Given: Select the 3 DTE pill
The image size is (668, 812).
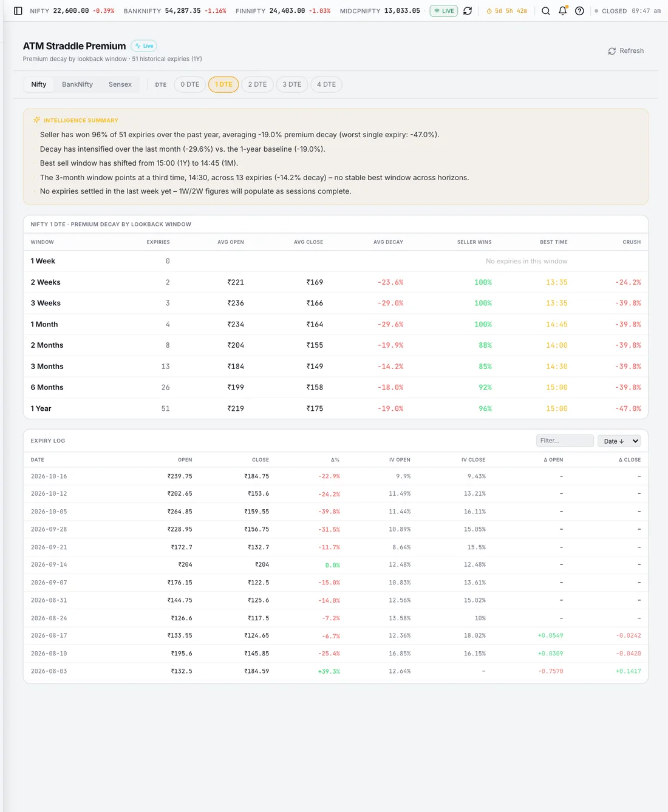Looking at the screenshot, I should pyautogui.click(x=292, y=84).
